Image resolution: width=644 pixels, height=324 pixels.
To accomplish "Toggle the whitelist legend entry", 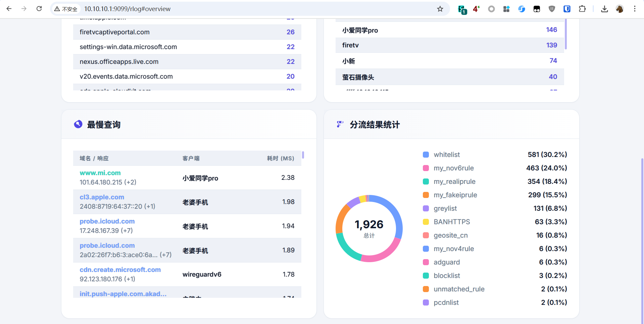I will tap(447, 154).
